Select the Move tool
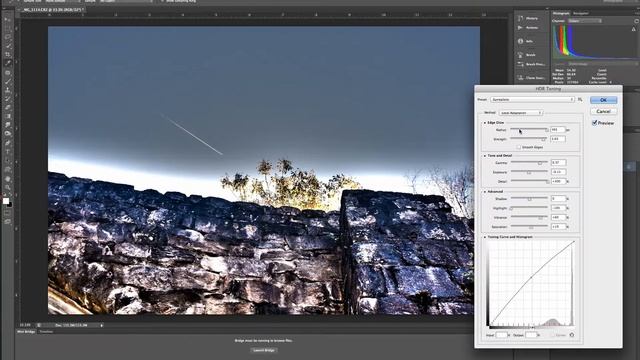 7,19
